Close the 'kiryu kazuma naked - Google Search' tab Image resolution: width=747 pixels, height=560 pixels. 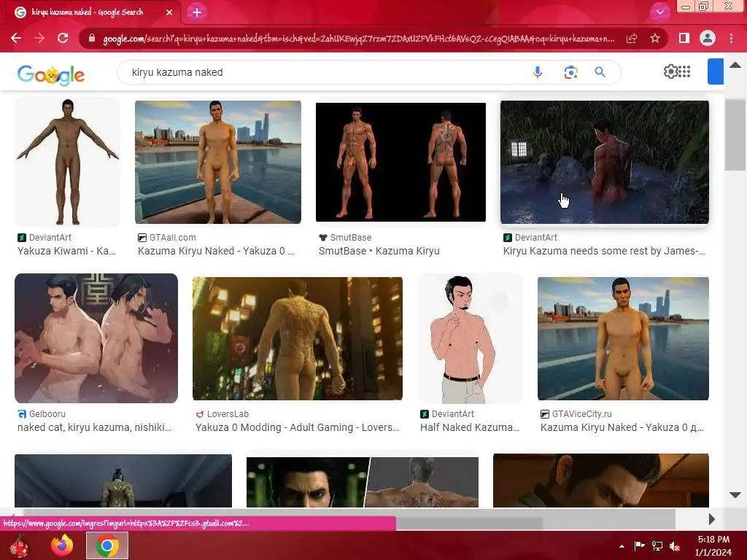point(169,12)
